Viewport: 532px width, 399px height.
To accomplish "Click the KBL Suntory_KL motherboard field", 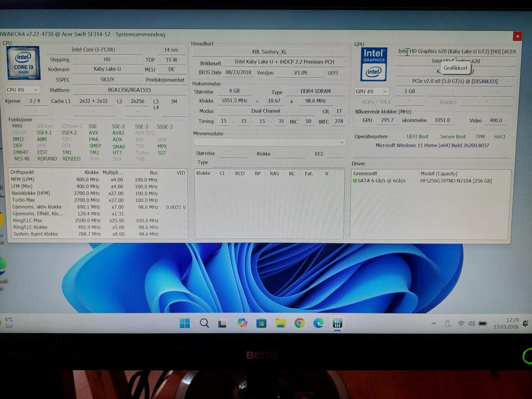I will click(x=269, y=52).
